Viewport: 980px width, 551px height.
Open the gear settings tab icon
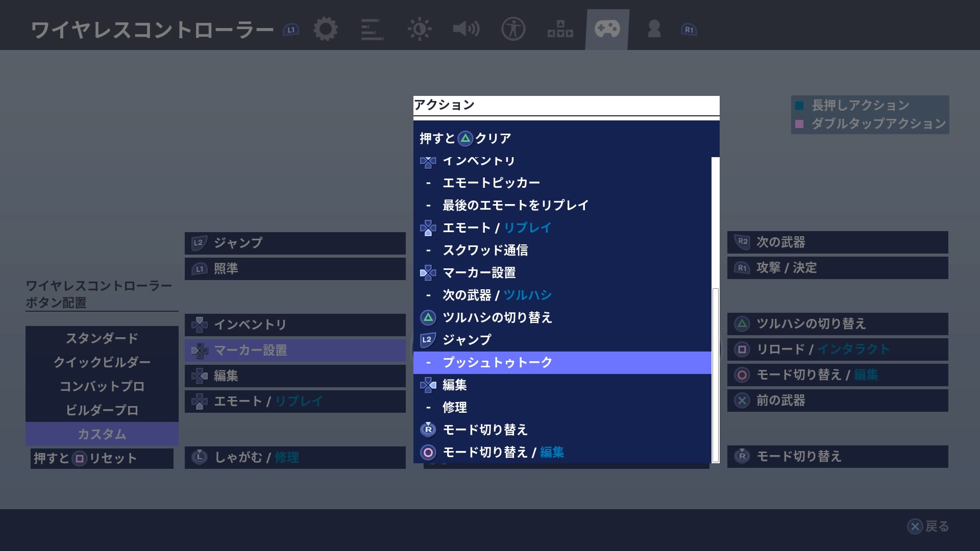pos(326,29)
